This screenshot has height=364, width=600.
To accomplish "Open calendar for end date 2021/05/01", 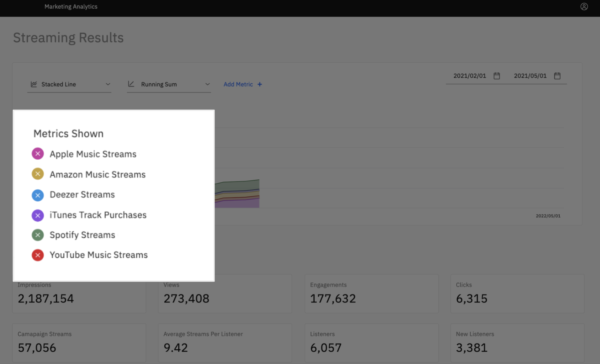I will click(557, 76).
